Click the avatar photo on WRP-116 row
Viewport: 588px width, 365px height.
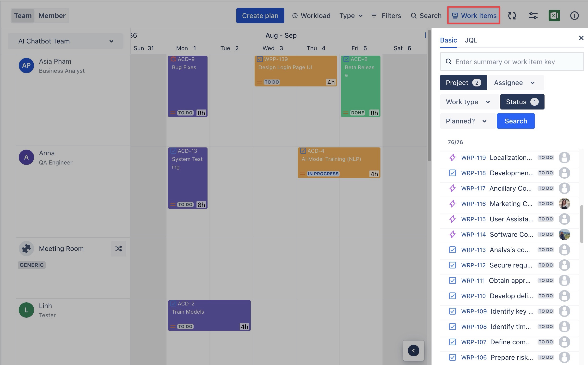point(564,204)
